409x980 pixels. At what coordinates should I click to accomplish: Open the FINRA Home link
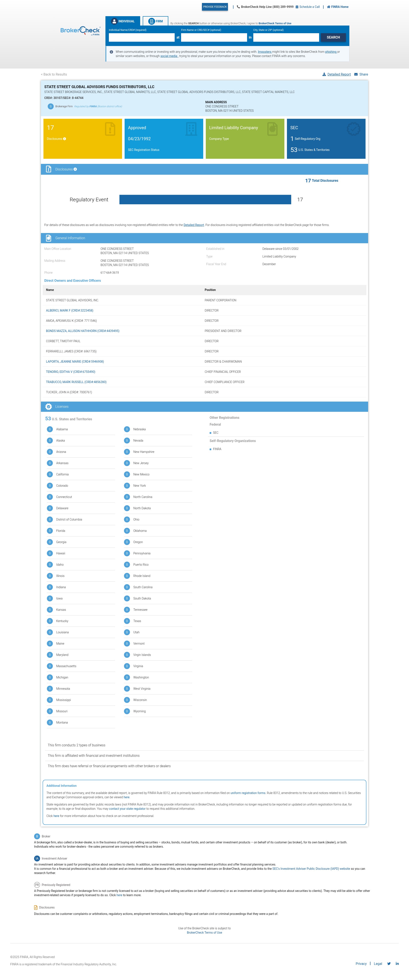point(340,7)
